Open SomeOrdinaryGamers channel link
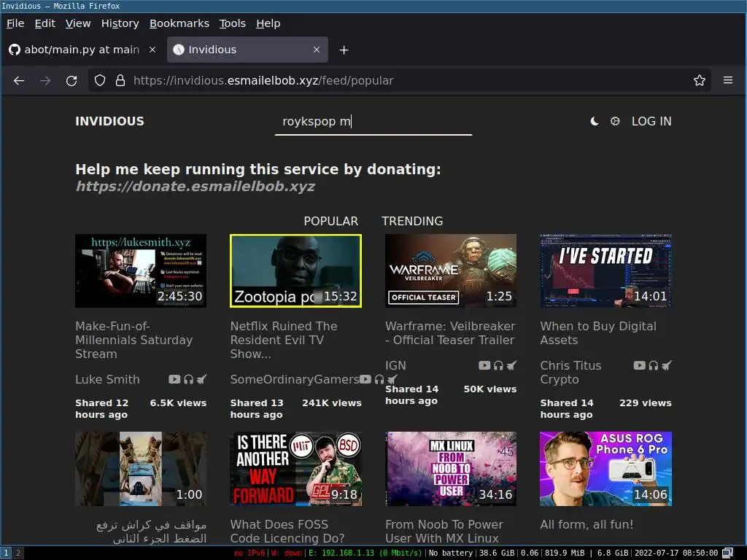The width and height of the screenshot is (747, 560). coord(295,379)
